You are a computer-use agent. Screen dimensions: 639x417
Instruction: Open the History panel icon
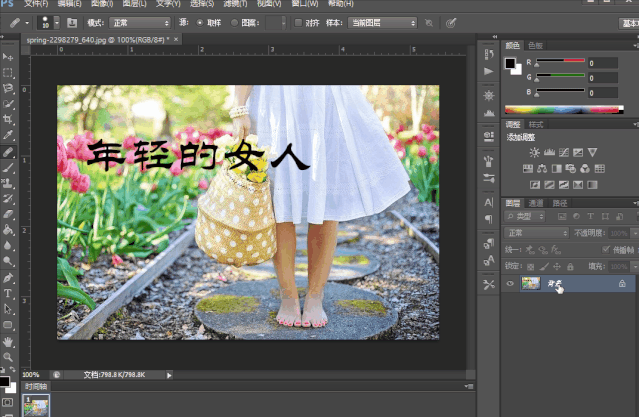tap(489, 54)
